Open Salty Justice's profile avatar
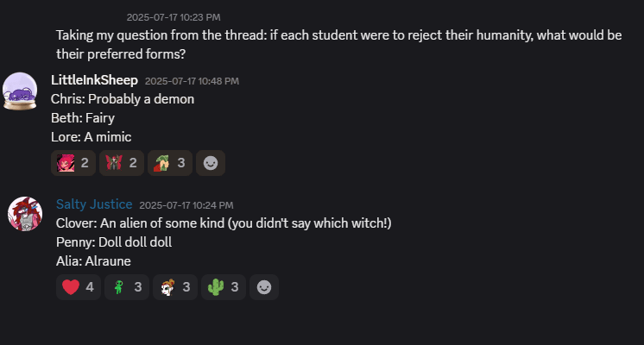This screenshot has height=345, width=644. [x=25, y=212]
